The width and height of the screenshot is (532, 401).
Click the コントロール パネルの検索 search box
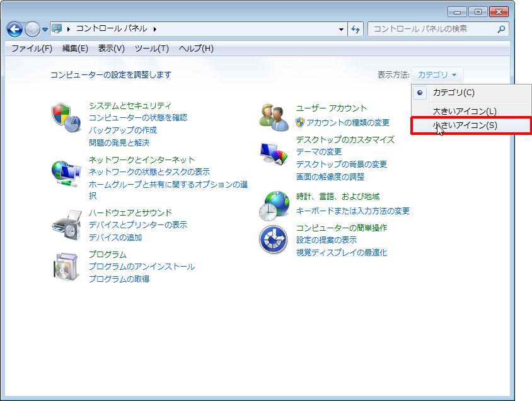click(432, 29)
